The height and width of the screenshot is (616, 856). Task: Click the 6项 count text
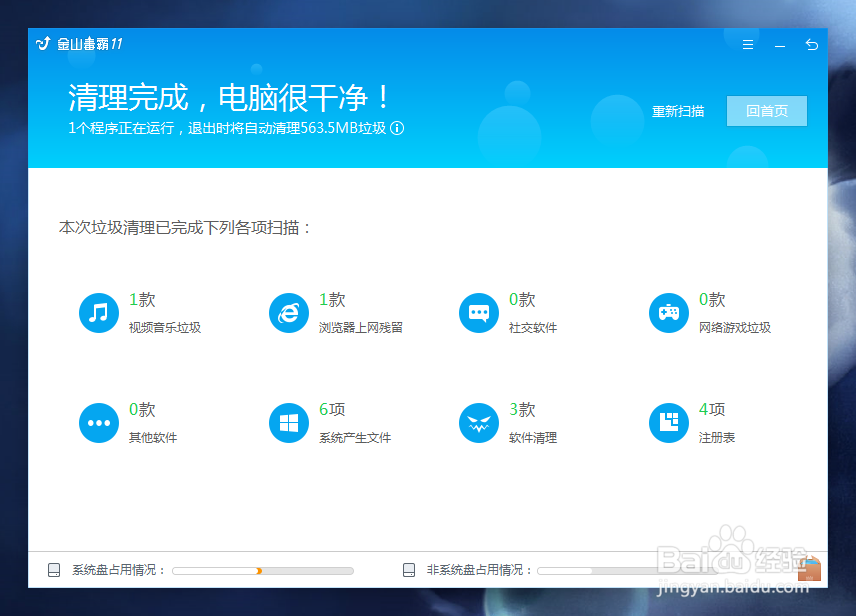pos(332,409)
